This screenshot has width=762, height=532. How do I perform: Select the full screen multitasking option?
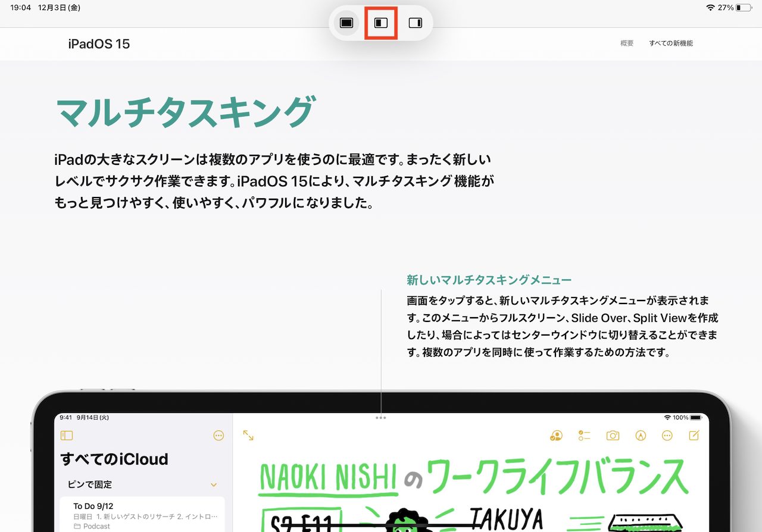(346, 23)
